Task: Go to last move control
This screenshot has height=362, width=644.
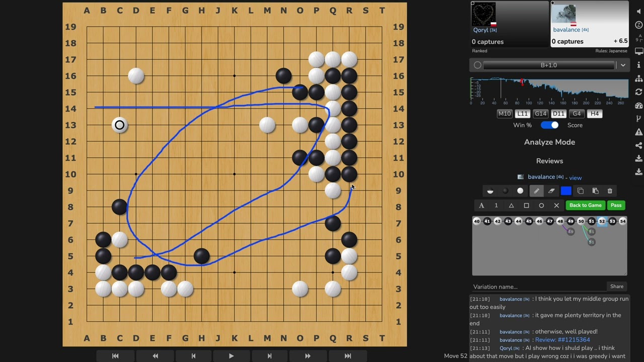Action: point(348,356)
